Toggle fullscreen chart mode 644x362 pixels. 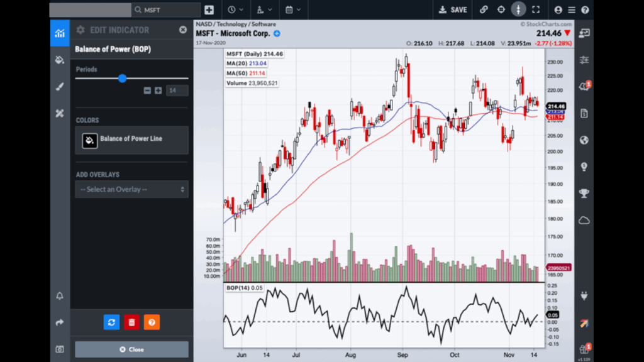[x=536, y=9]
